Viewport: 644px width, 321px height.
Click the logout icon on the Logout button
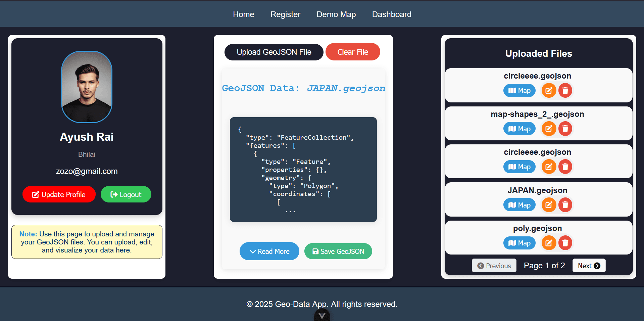pos(114,194)
